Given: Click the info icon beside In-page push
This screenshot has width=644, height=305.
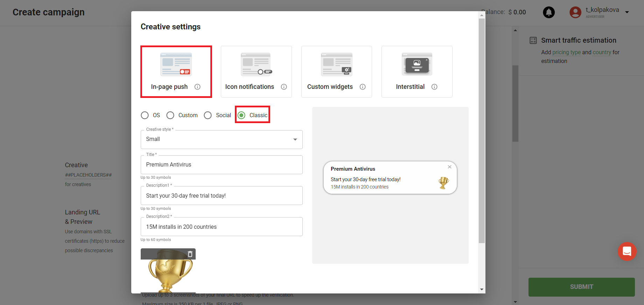Looking at the screenshot, I should tap(197, 87).
